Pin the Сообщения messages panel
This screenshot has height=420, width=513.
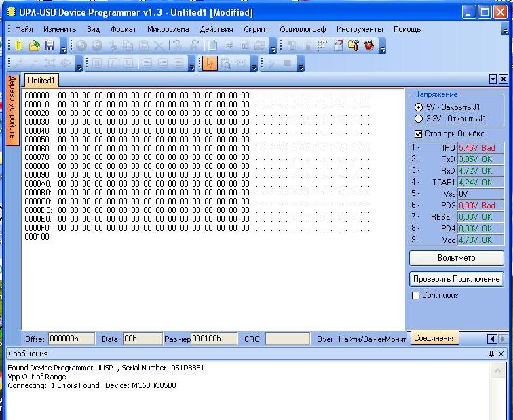tap(491, 354)
